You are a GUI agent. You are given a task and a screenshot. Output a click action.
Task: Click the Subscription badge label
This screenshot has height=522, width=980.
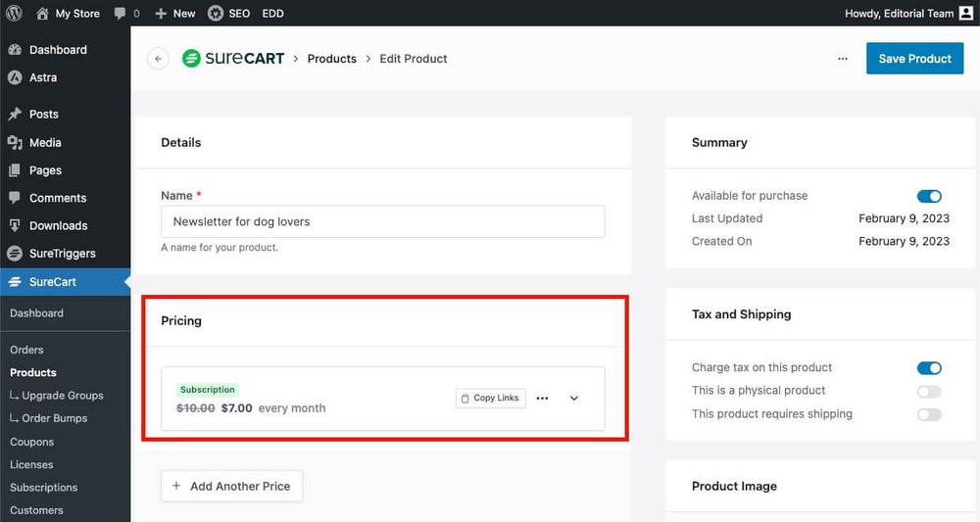tap(208, 390)
